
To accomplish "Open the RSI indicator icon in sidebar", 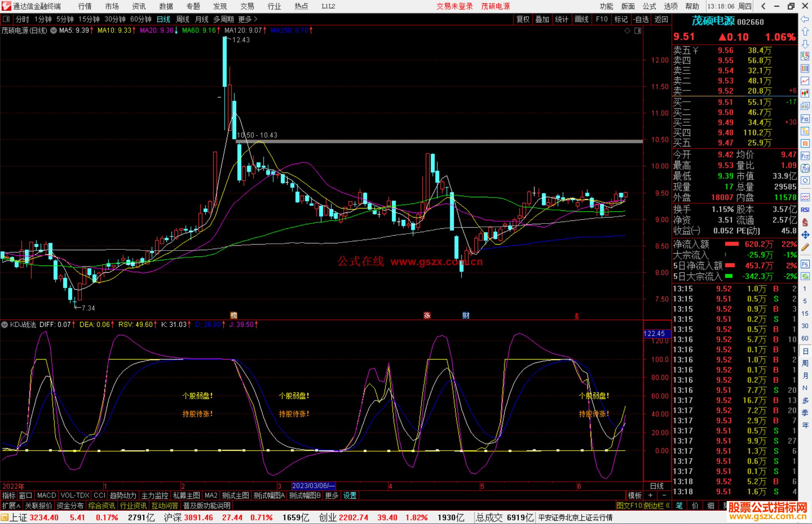I will [805, 210].
